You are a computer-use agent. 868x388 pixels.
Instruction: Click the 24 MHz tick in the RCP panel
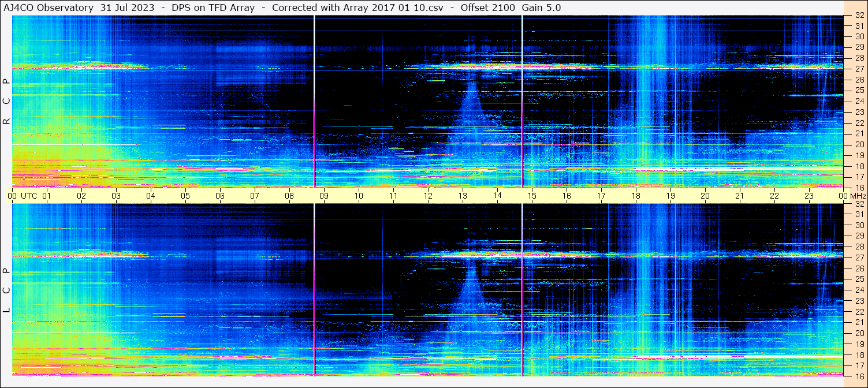click(x=859, y=101)
